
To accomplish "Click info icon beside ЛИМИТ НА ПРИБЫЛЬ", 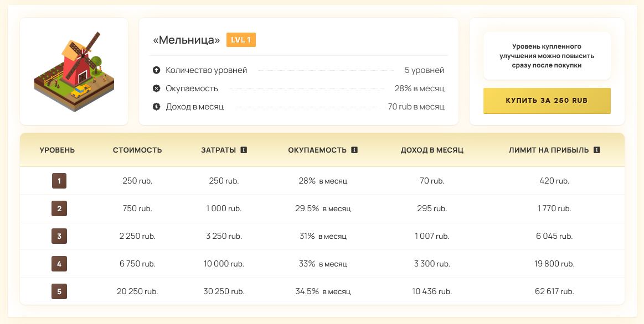I will coord(596,150).
